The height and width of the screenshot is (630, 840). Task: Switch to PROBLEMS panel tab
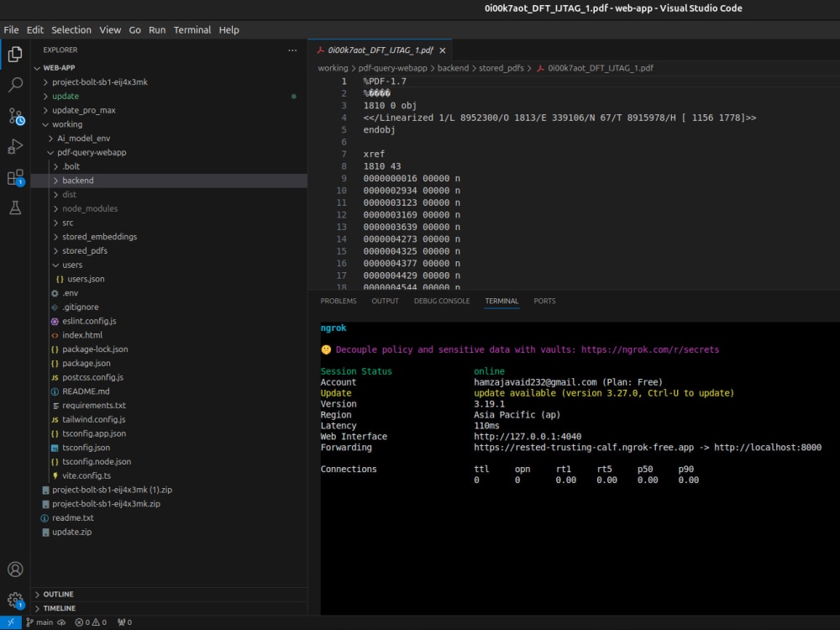click(x=338, y=301)
